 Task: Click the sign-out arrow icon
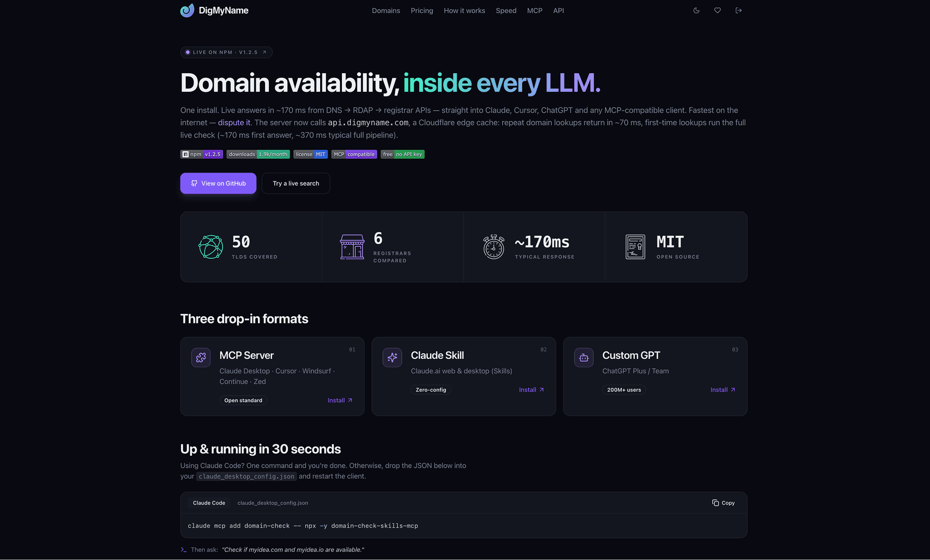tap(738, 10)
